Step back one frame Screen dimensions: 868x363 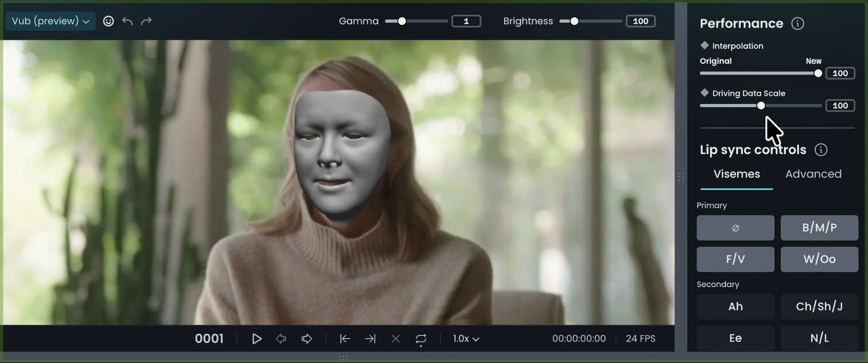pyautogui.click(x=281, y=339)
